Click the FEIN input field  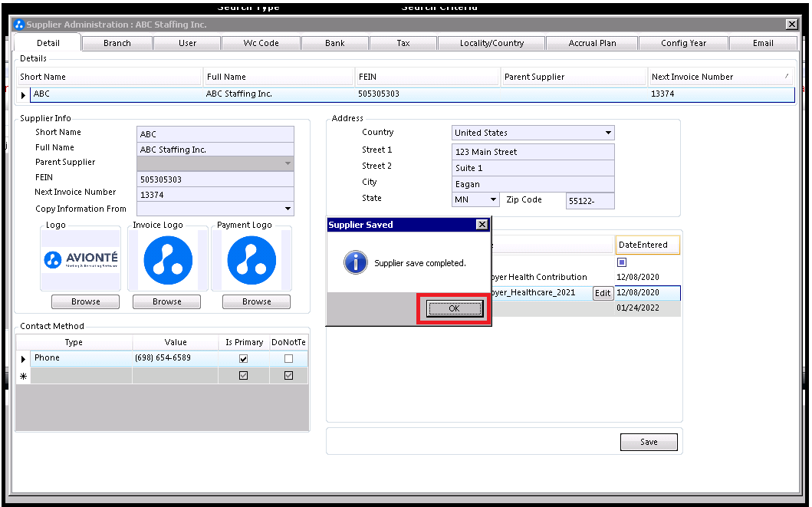tap(215, 179)
